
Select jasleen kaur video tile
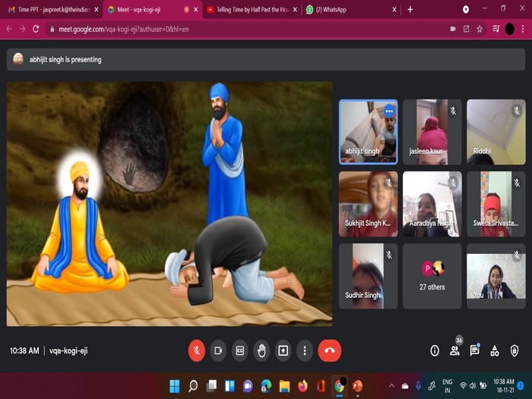432,132
